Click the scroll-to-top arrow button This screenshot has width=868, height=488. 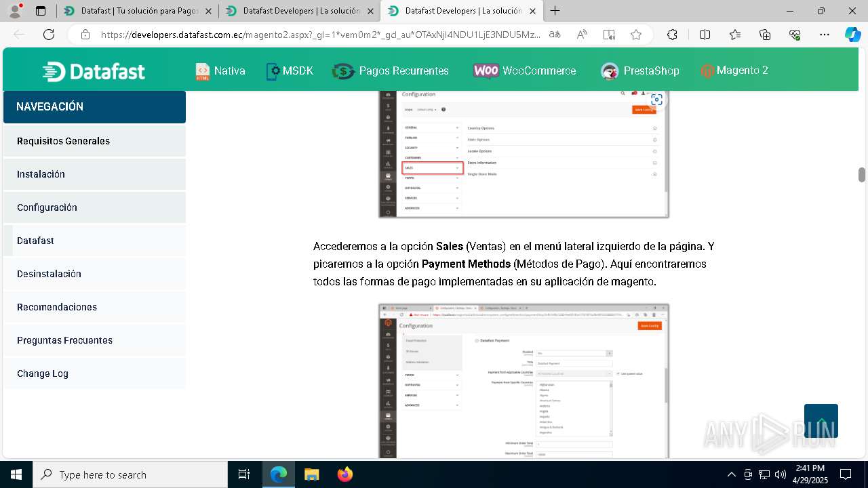(821, 421)
